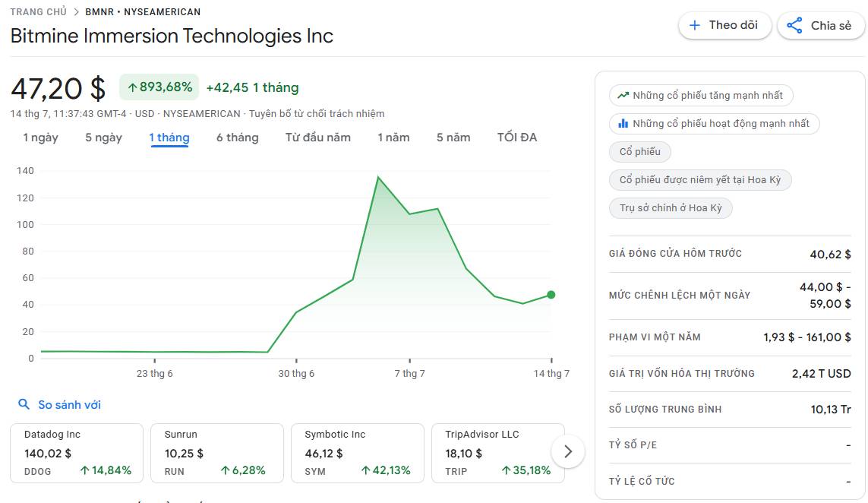The image size is (868, 503).
Task: Click the SYM 42,13% gain value
Action: click(x=386, y=470)
